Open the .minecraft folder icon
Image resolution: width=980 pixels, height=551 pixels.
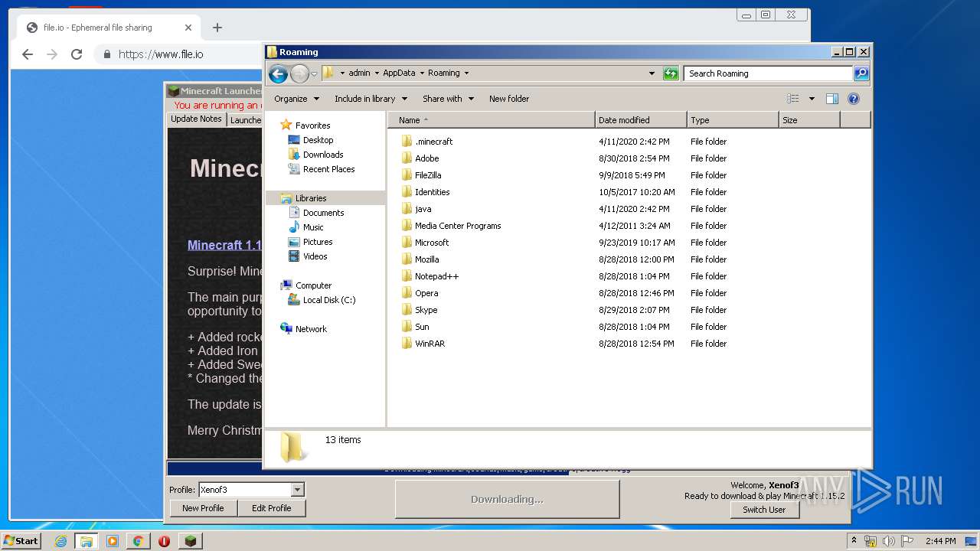pyautogui.click(x=407, y=142)
